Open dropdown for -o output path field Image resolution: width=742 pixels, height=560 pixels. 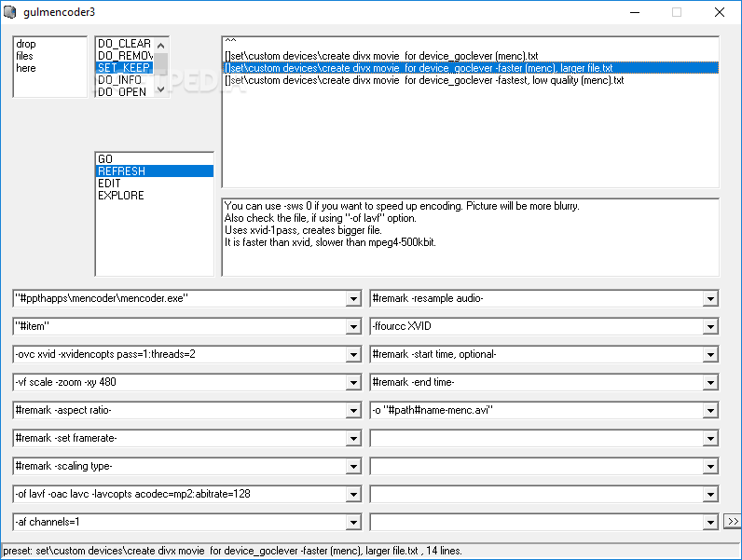click(x=710, y=410)
